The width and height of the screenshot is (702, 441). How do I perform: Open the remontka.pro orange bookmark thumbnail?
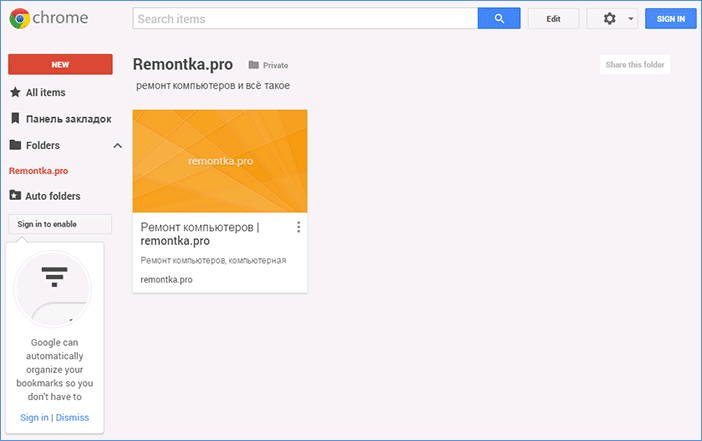220,160
